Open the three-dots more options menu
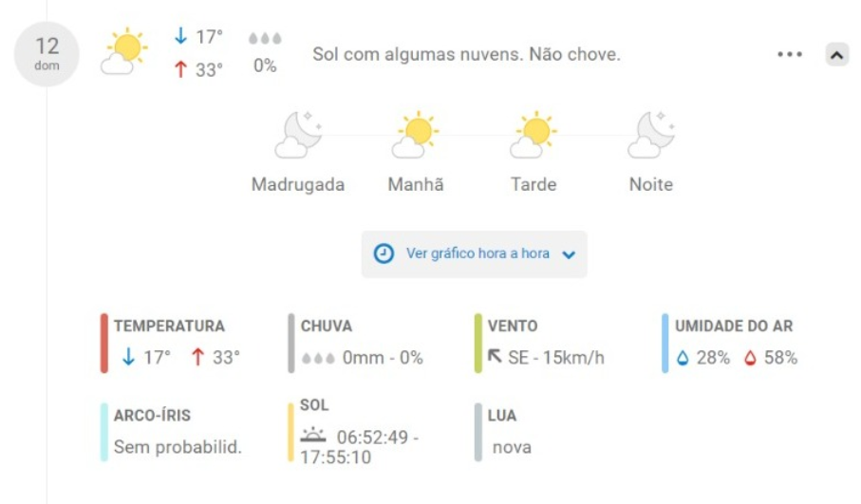 pyautogui.click(x=790, y=54)
